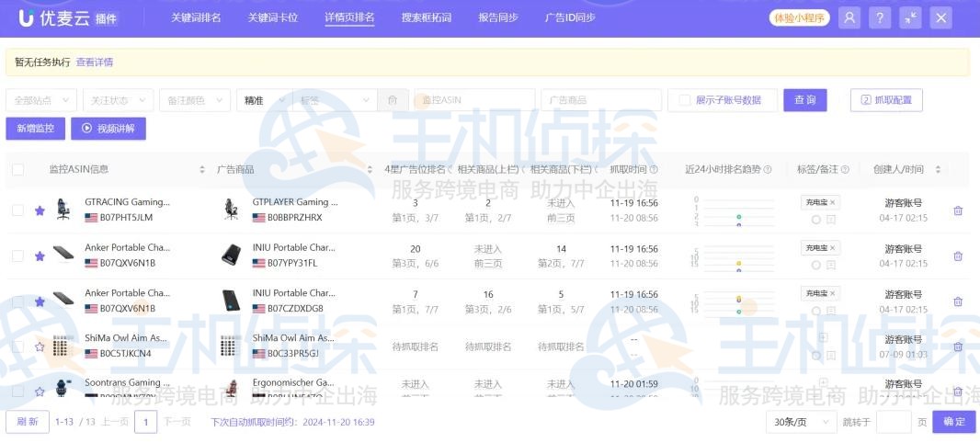This screenshot has width=980, height=443.
Task: Open the user account icon in header
Action: [849, 18]
